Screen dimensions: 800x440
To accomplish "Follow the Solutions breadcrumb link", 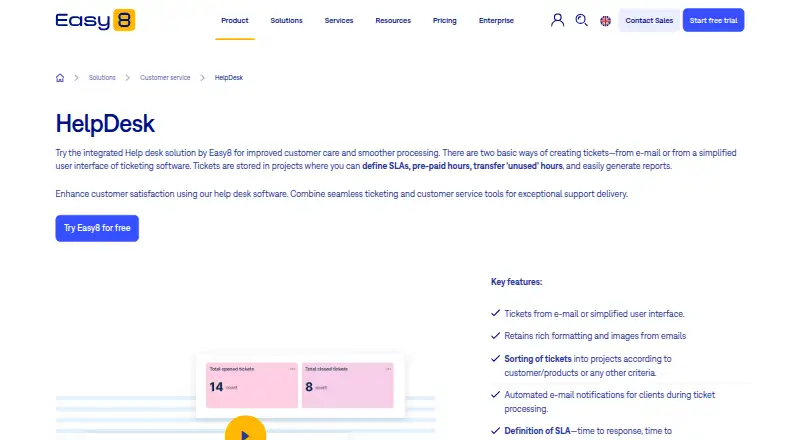I will coord(102,78).
